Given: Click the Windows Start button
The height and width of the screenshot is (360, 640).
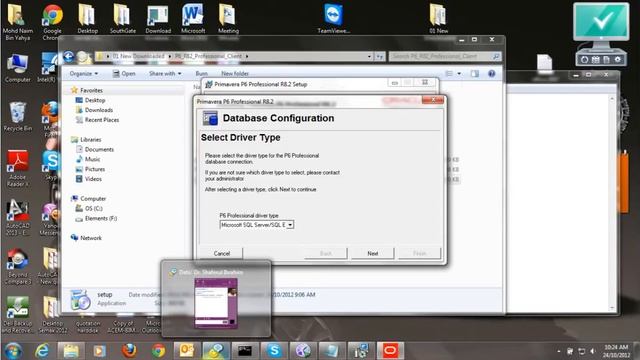Looking at the screenshot, I should (x=13, y=351).
